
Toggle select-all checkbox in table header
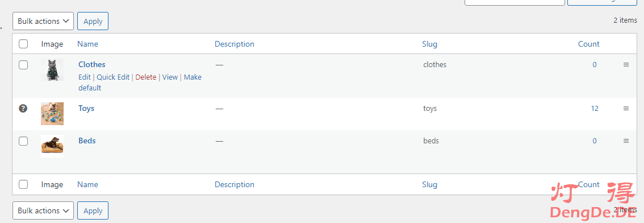click(x=23, y=44)
